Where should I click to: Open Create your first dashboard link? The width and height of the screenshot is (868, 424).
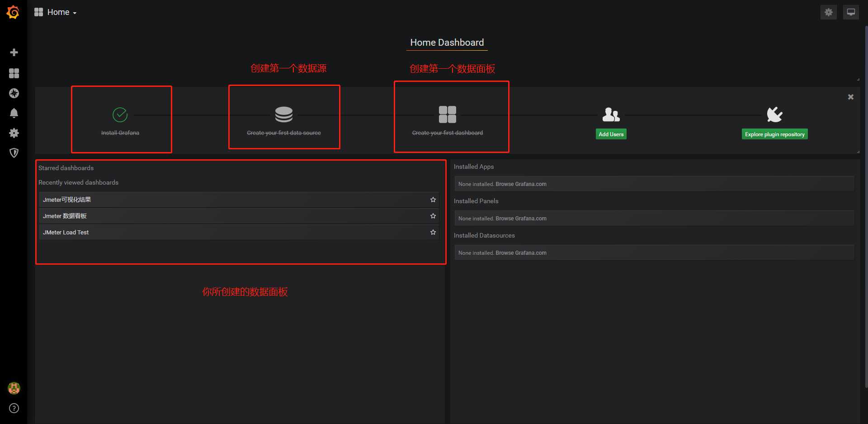pos(448,133)
